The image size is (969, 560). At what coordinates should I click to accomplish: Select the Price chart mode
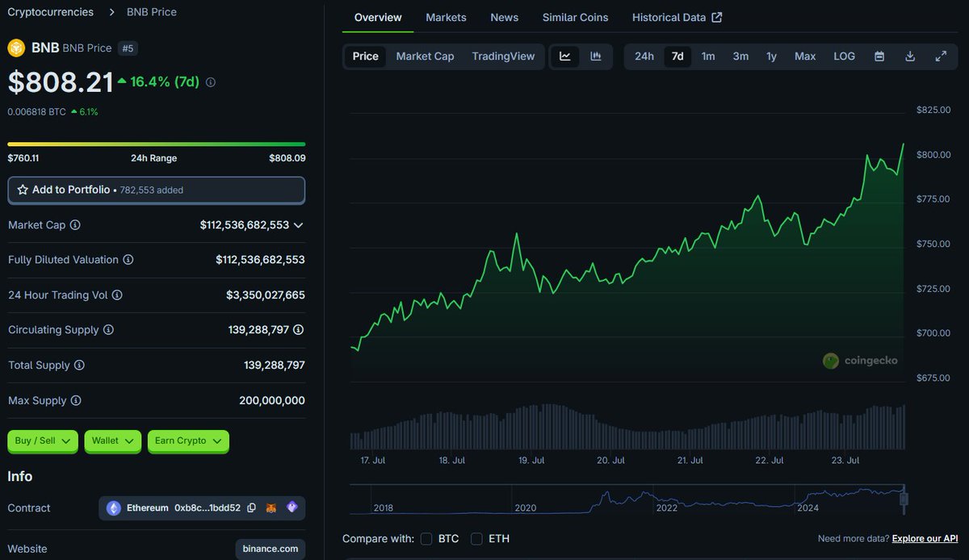366,56
